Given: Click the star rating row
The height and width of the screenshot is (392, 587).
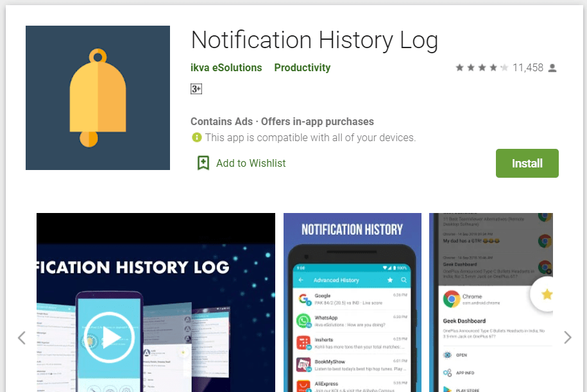Looking at the screenshot, I should coord(482,68).
